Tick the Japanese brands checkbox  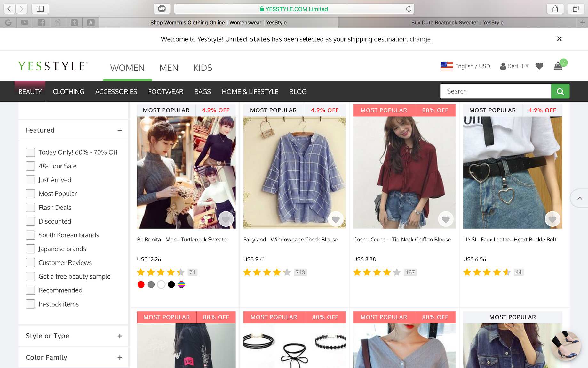click(30, 249)
